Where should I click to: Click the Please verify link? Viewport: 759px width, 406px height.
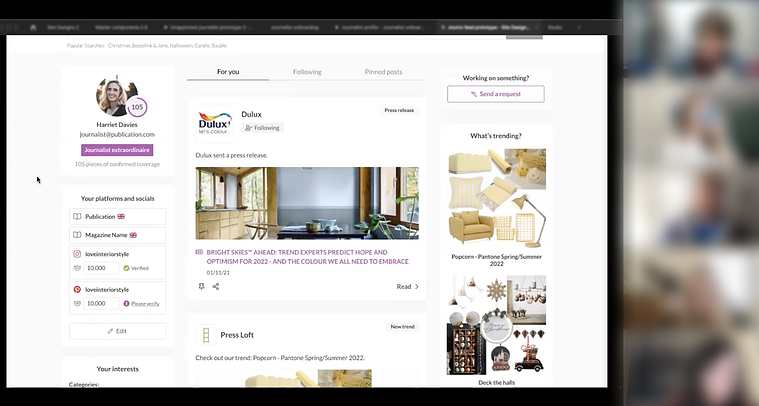click(x=145, y=304)
